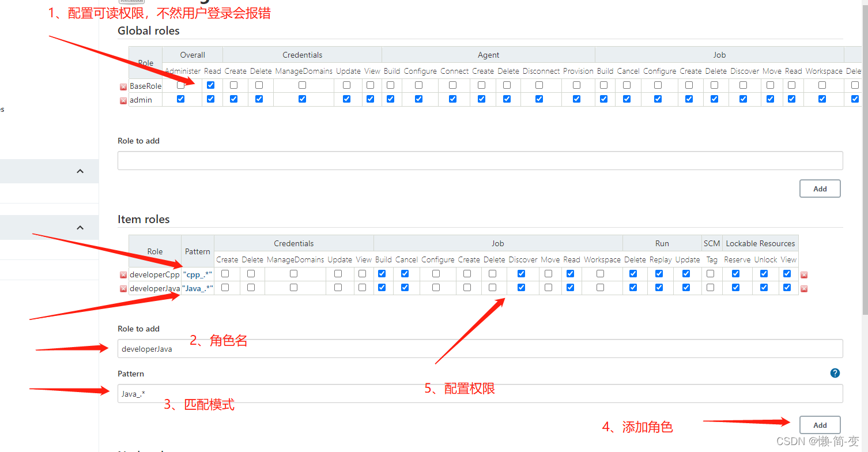Enable BaseRole Job Workspace checkbox
Screen dimensions: 868x452
coord(822,85)
